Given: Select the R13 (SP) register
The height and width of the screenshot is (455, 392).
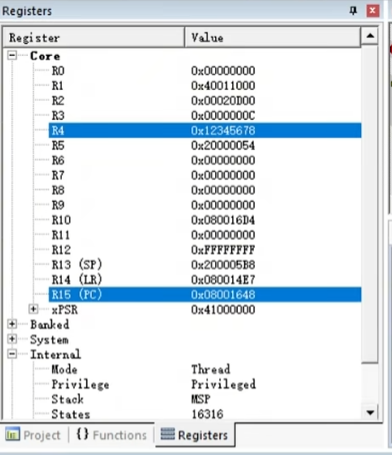Looking at the screenshot, I should (205, 265).
